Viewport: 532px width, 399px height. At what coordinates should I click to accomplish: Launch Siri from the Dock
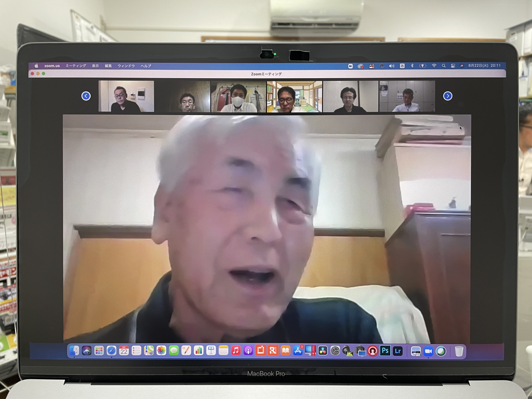(x=86, y=351)
